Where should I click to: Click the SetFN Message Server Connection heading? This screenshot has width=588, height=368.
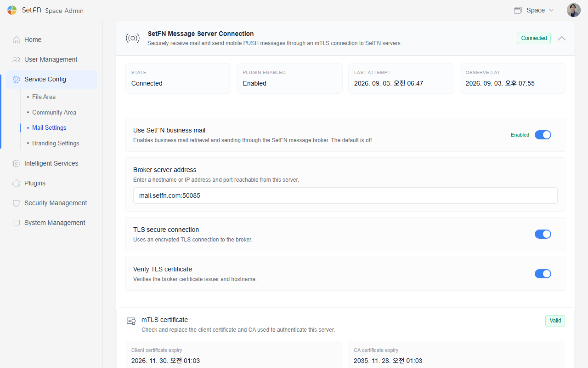pos(201,34)
